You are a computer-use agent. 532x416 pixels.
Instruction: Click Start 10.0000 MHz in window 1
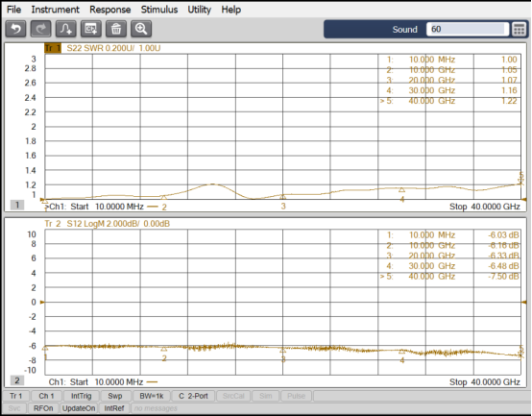(107, 207)
